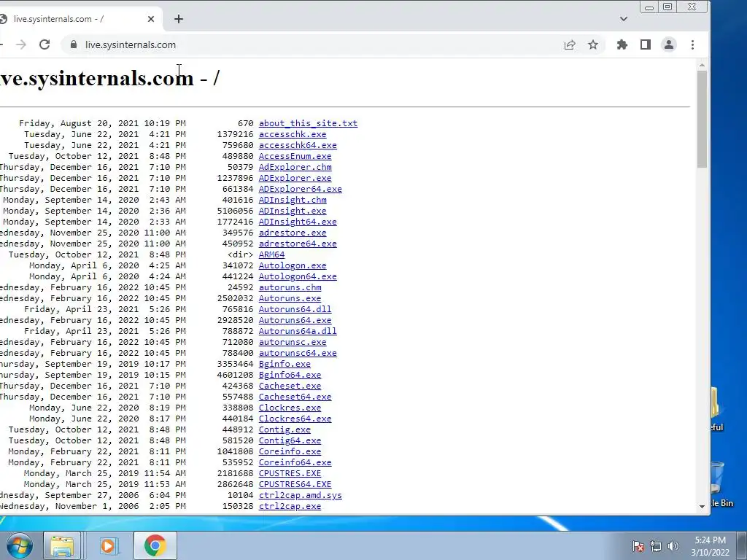This screenshot has width=747, height=560.
Task: Click the Autoruns.exe link
Action: coord(290,298)
